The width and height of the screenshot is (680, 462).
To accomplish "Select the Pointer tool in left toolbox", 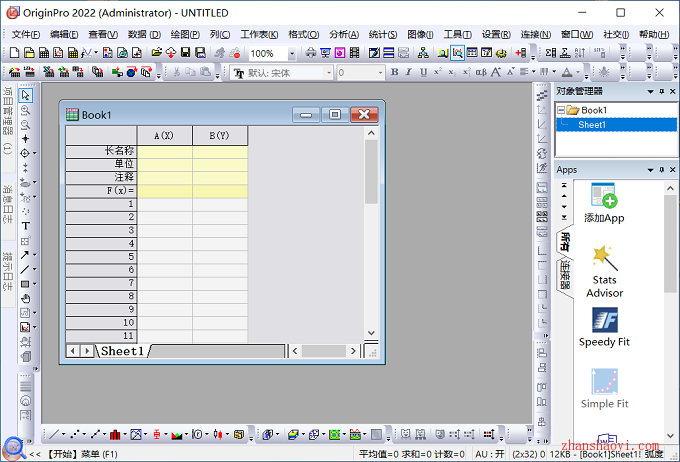I will (x=26, y=95).
